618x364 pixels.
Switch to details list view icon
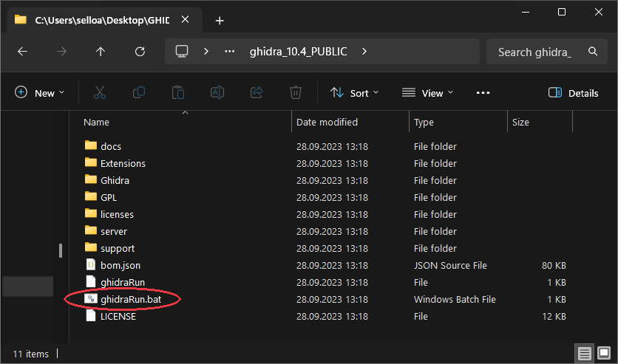coord(585,354)
